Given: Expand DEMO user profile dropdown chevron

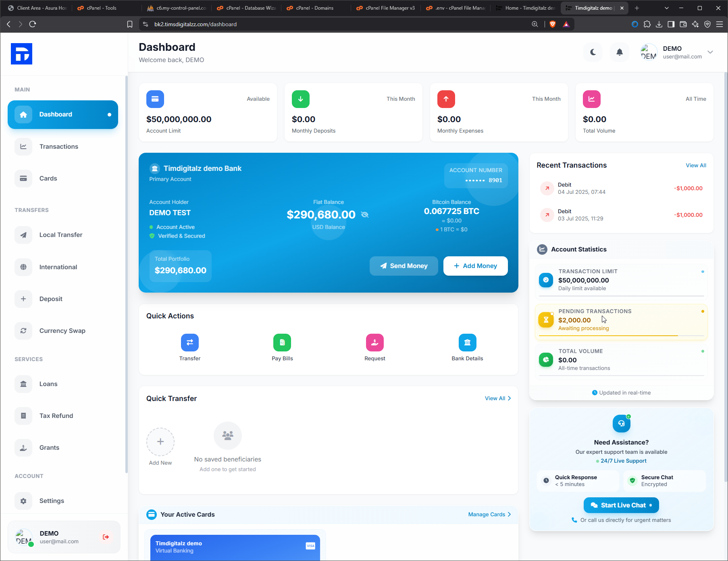Looking at the screenshot, I should click(x=710, y=52).
